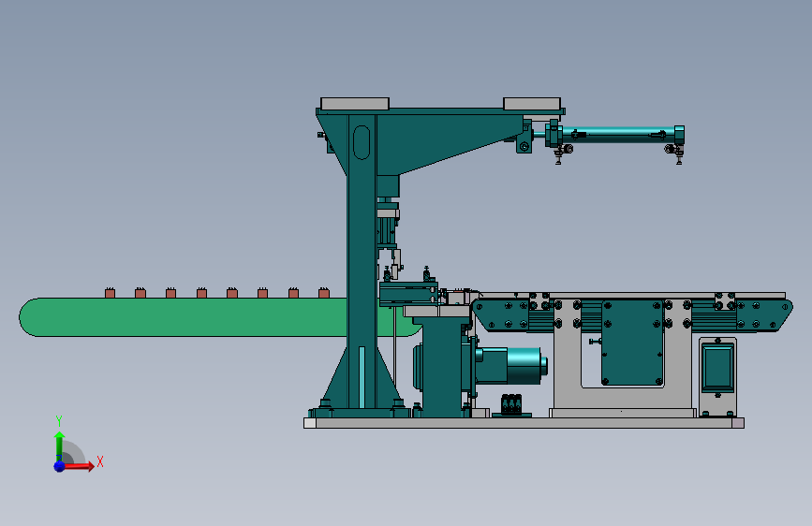The width and height of the screenshot is (812, 526).
Task: Select the long grey base plate
Action: 524,423
